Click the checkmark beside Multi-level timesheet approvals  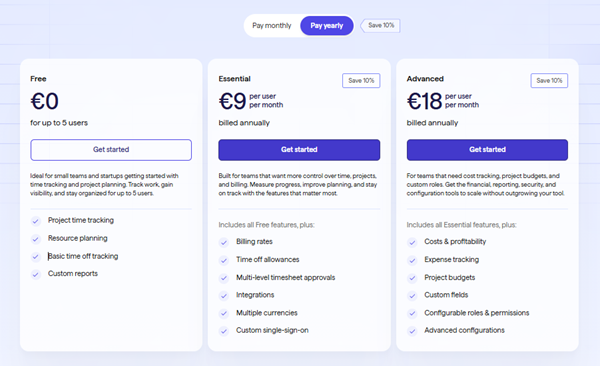tap(224, 278)
